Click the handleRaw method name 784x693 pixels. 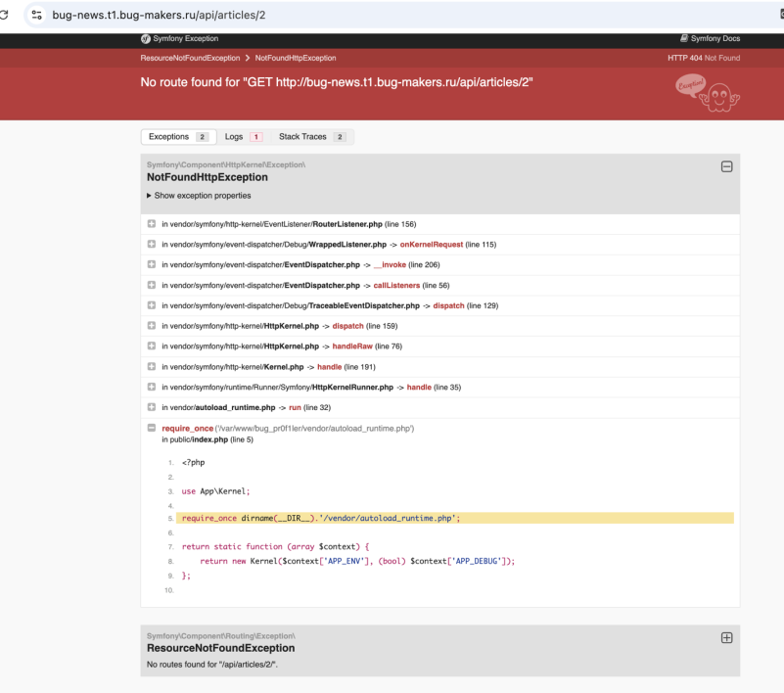click(x=352, y=346)
